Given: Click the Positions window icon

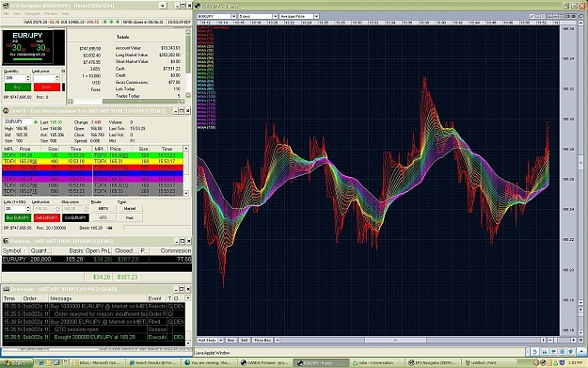Looking at the screenshot, I should 6,241.
